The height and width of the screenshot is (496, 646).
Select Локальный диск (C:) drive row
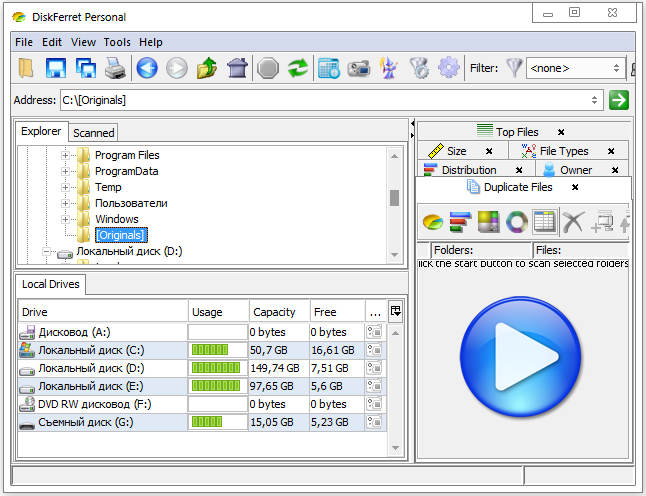pos(202,350)
